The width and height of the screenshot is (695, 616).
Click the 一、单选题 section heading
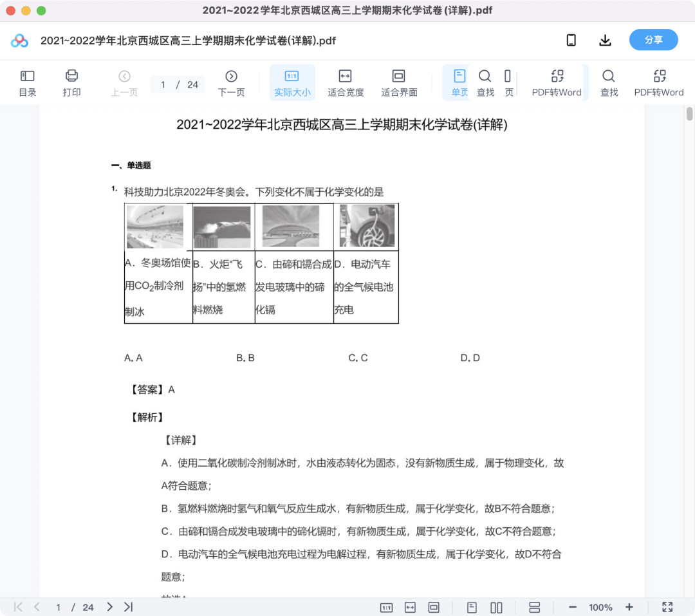[131, 165]
